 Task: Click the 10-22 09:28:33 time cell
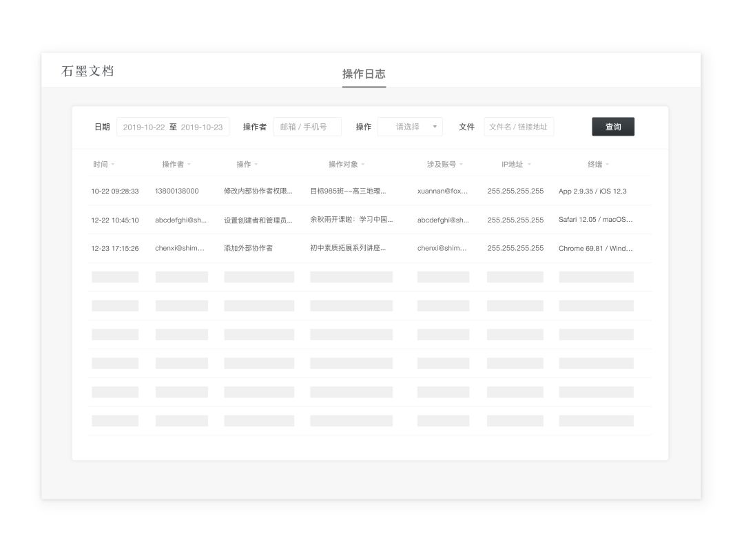click(x=115, y=191)
